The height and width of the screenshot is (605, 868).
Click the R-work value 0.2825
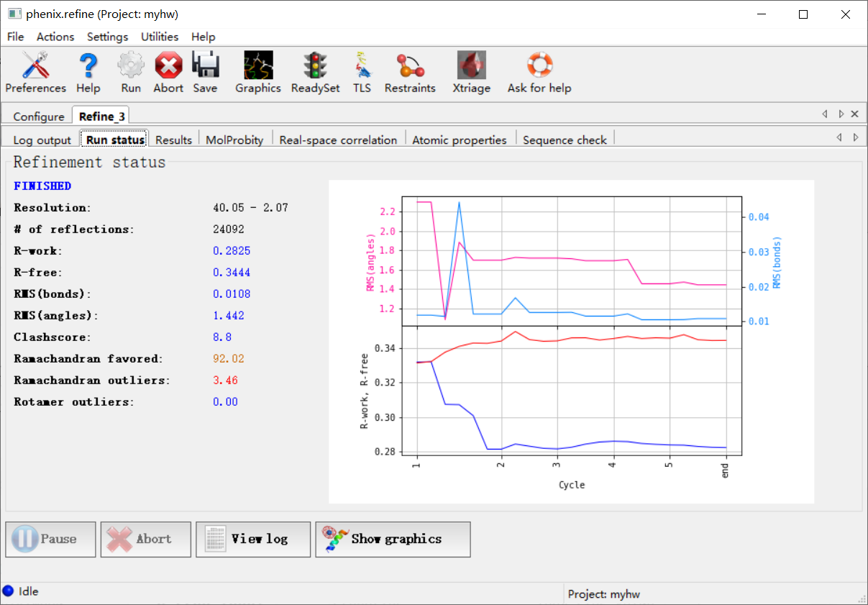click(x=232, y=250)
